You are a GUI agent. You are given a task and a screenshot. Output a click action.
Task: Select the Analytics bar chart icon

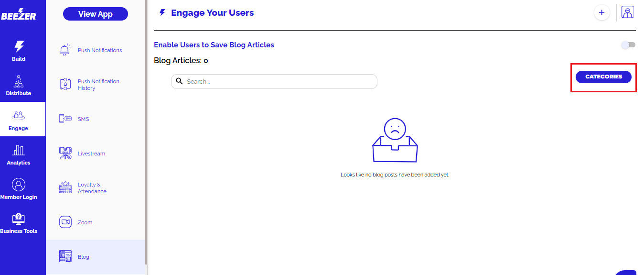coord(19,150)
